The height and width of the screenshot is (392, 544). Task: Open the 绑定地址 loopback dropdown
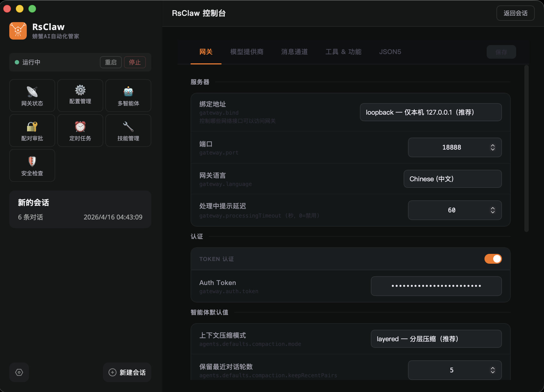pyautogui.click(x=430, y=112)
